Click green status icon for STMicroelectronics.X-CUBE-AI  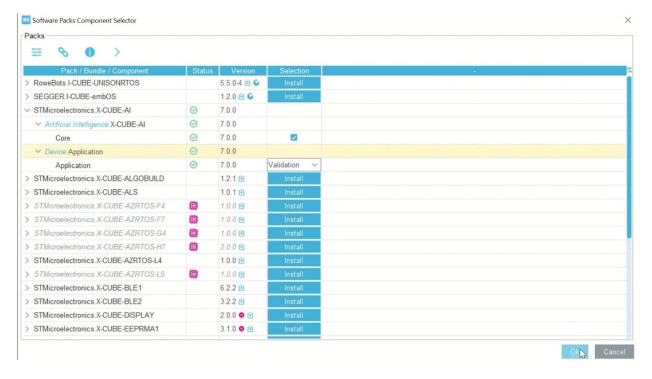tap(193, 110)
